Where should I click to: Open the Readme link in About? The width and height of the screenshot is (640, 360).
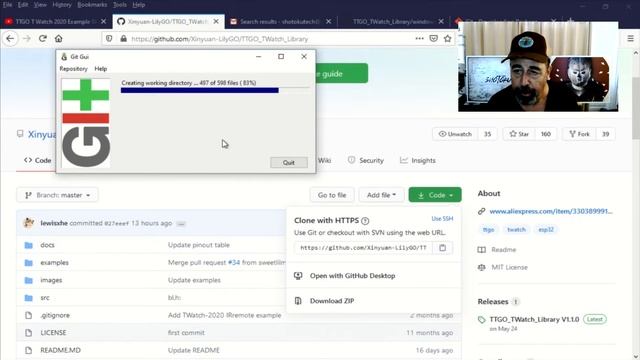tap(504, 249)
